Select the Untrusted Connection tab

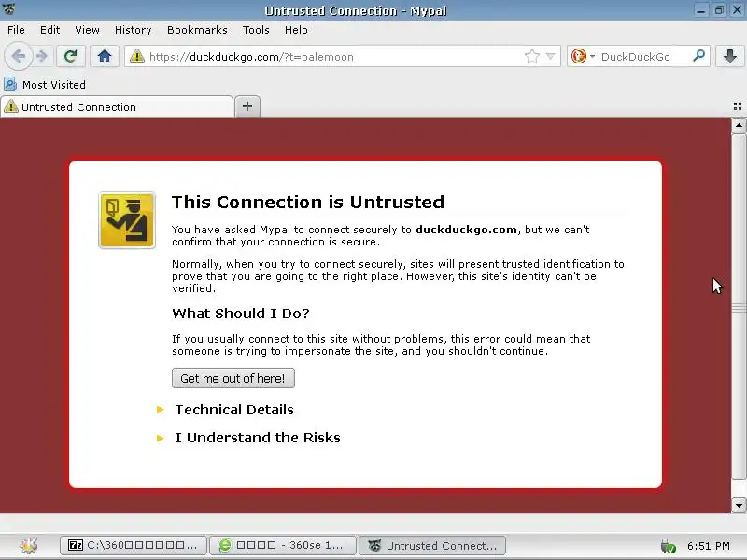[x=117, y=106]
